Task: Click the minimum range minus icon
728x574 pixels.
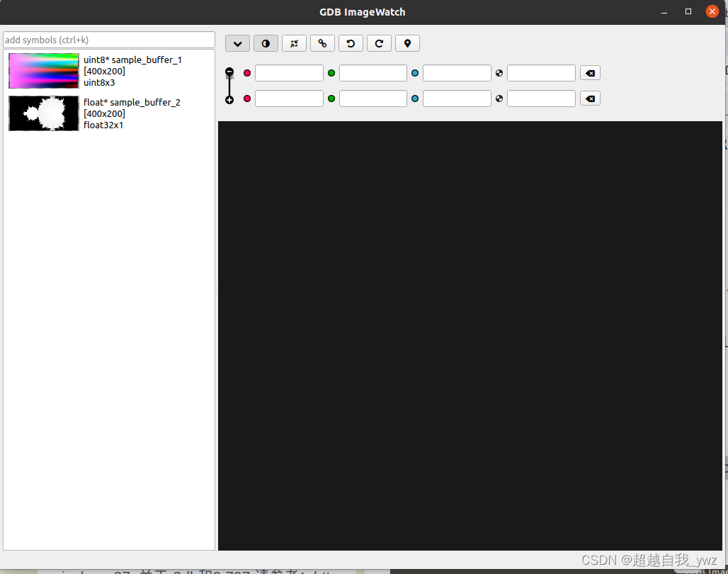Action: coord(229,72)
